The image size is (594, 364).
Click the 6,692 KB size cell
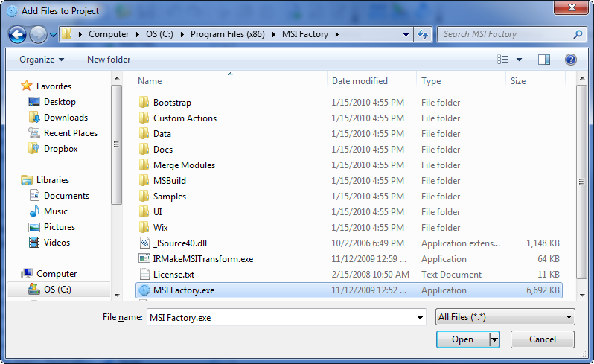pos(543,290)
